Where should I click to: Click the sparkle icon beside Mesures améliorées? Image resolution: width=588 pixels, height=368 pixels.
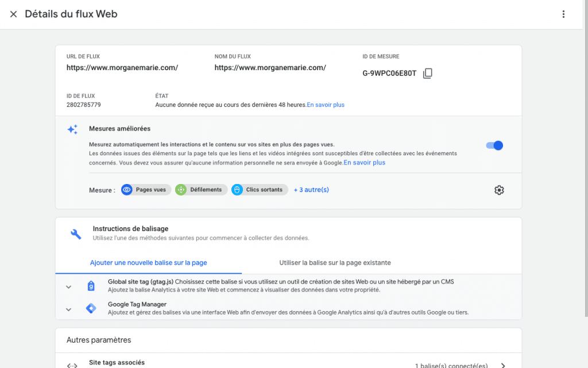coord(72,129)
